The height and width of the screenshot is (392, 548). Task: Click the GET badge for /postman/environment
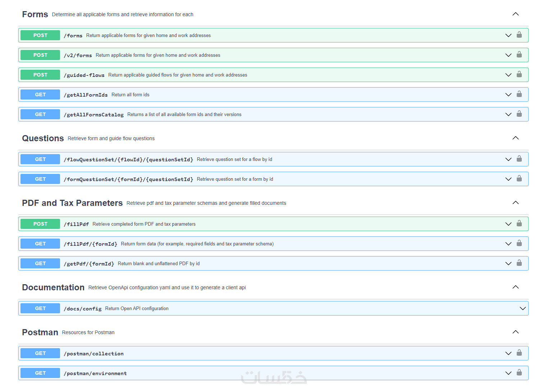[x=40, y=373]
